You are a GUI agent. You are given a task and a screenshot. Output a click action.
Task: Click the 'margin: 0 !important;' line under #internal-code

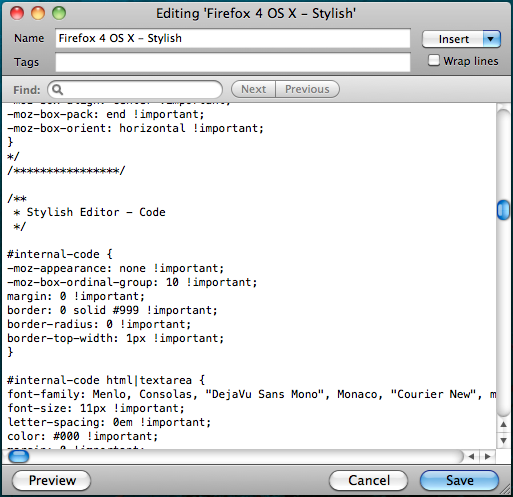tap(76, 296)
